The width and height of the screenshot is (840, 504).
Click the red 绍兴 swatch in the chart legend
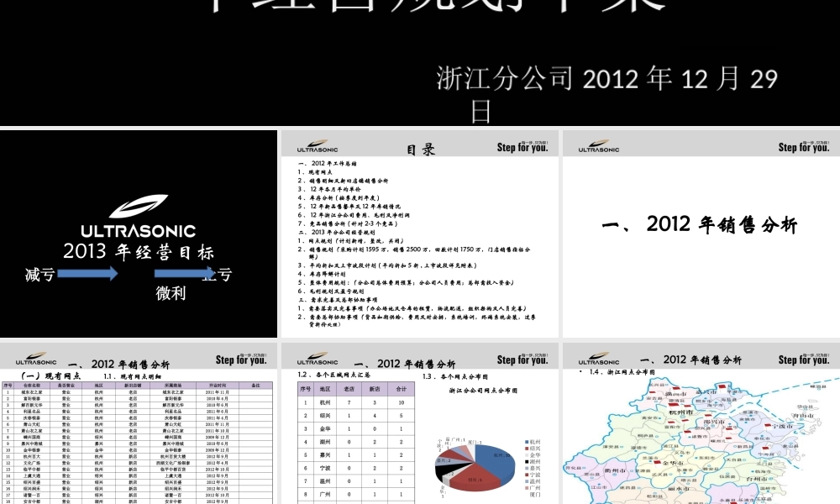[x=528, y=449]
